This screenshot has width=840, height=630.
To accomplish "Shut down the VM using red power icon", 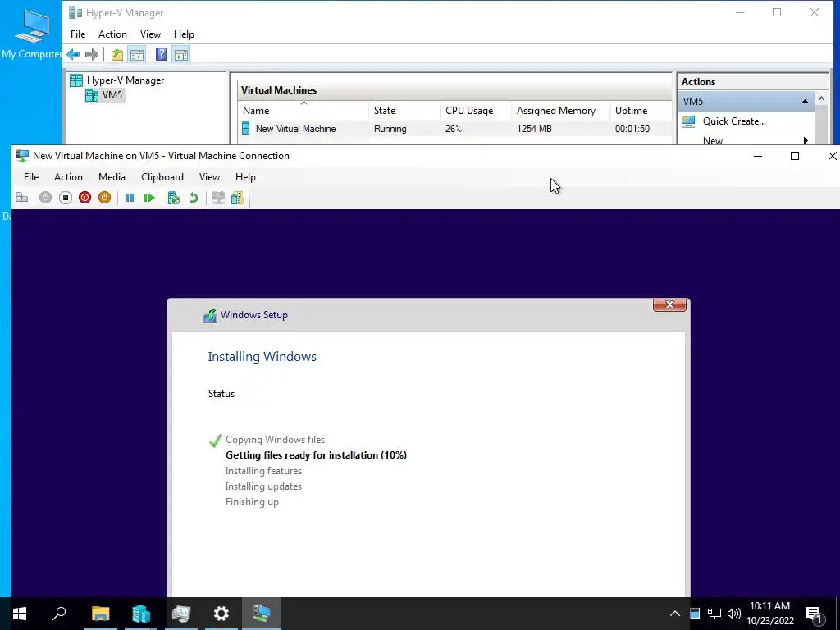I will [84, 198].
